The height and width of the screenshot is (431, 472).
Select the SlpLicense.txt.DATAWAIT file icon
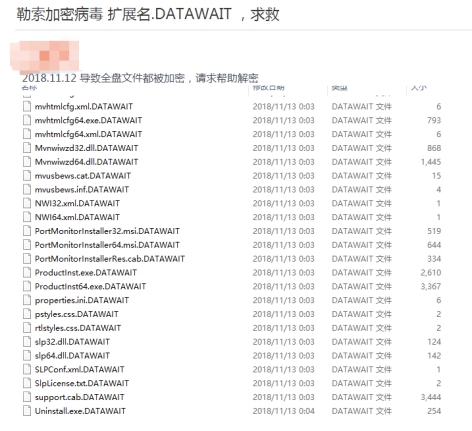(x=27, y=383)
